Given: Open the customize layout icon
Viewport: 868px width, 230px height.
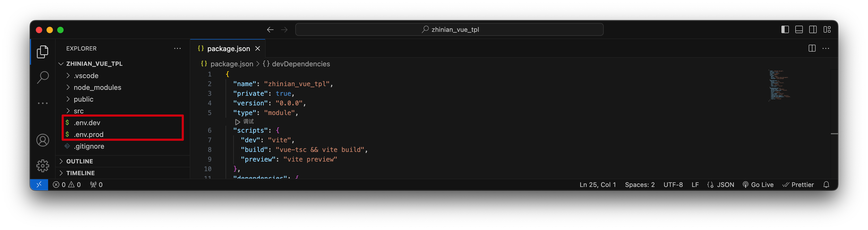Looking at the screenshot, I should click(827, 30).
